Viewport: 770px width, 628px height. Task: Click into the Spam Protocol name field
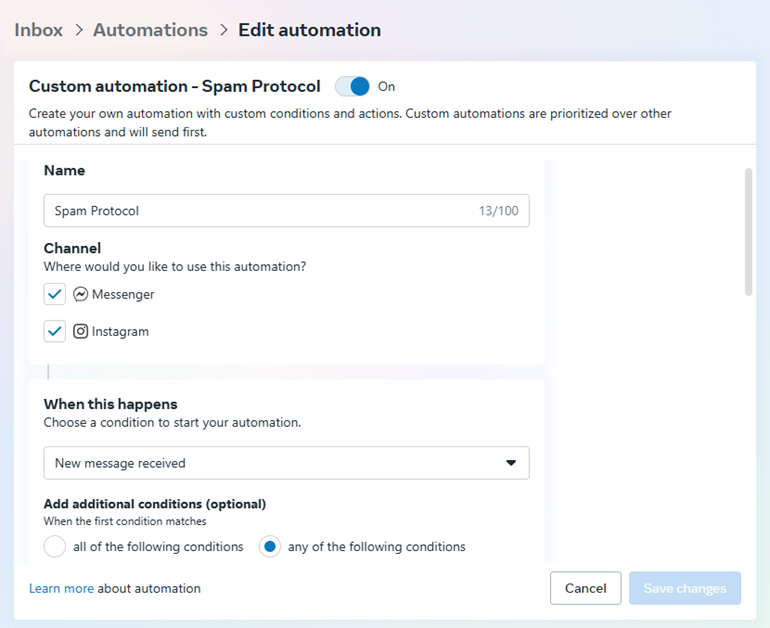[286, 211]
